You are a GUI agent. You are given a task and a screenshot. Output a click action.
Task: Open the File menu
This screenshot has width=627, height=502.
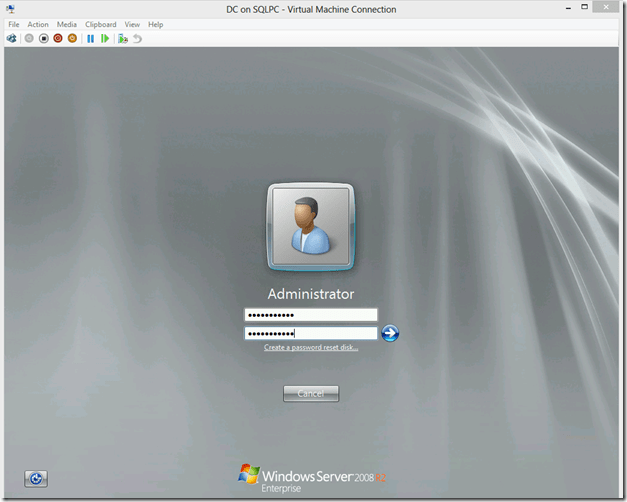point(14,24)
